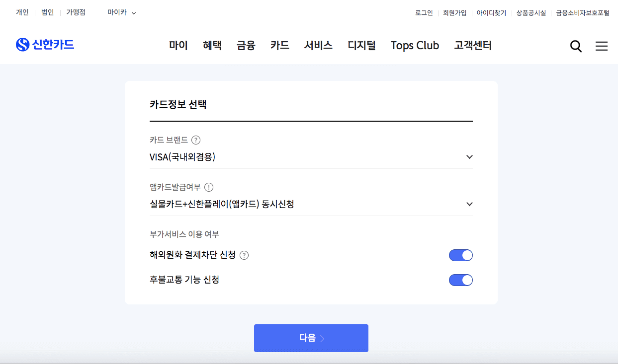
Task: Open the 카드 브랜드 help question mark icon
Action: point(196,140)
